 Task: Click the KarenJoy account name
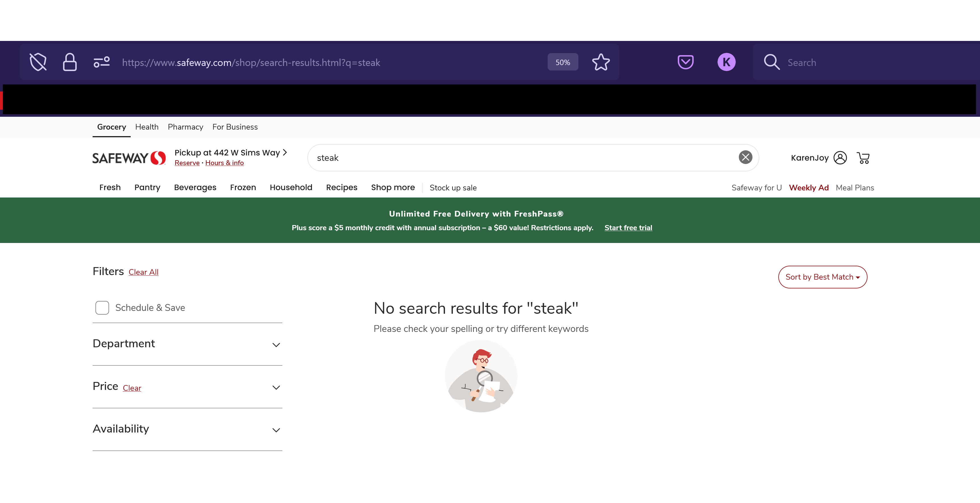(810, 157)
